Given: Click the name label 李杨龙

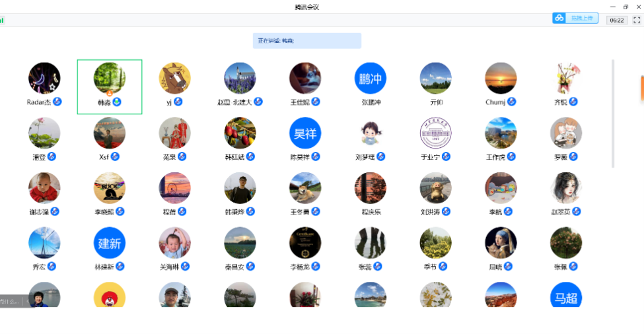Looking at the screenshot, I should click(300, 267).
